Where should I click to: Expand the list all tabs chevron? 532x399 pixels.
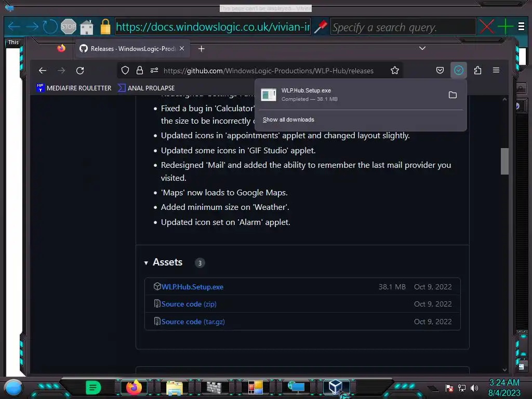click(422, 48)
